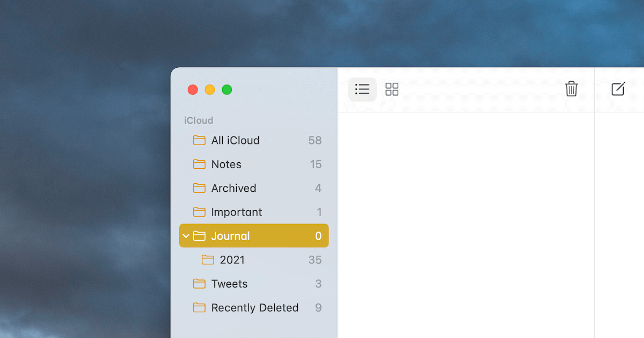Click the iCloud section header
The image size is (644, 338).
[198, 120]
